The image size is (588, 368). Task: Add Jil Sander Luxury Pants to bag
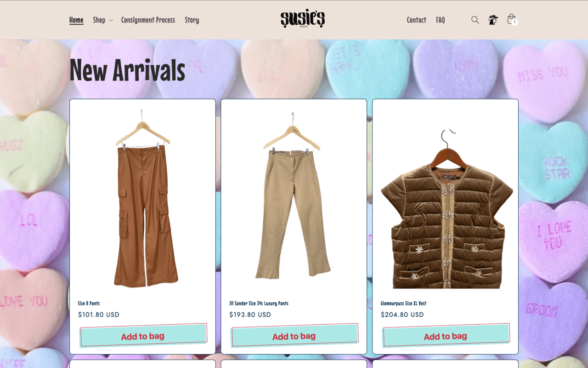tap(294, 336)
